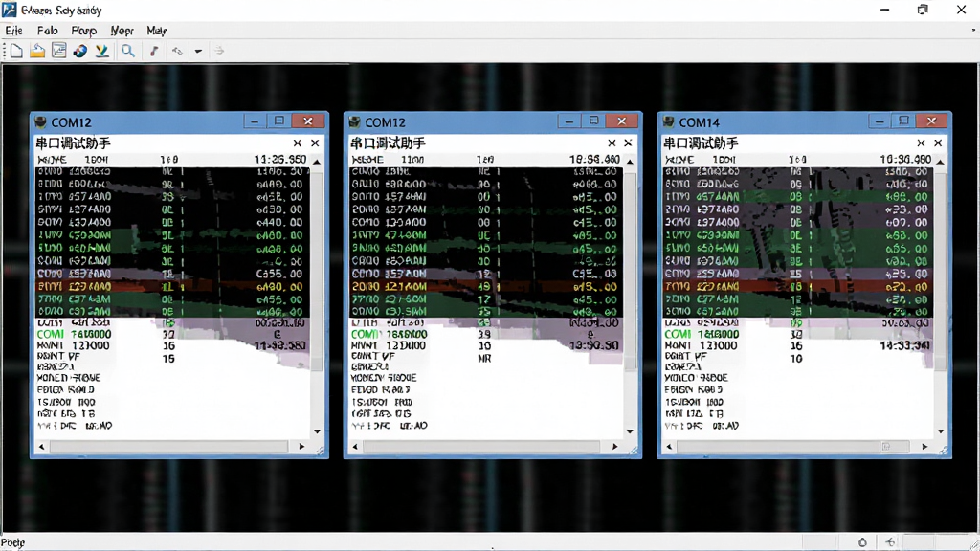Open the "Mely" menu

coord(156,31)
